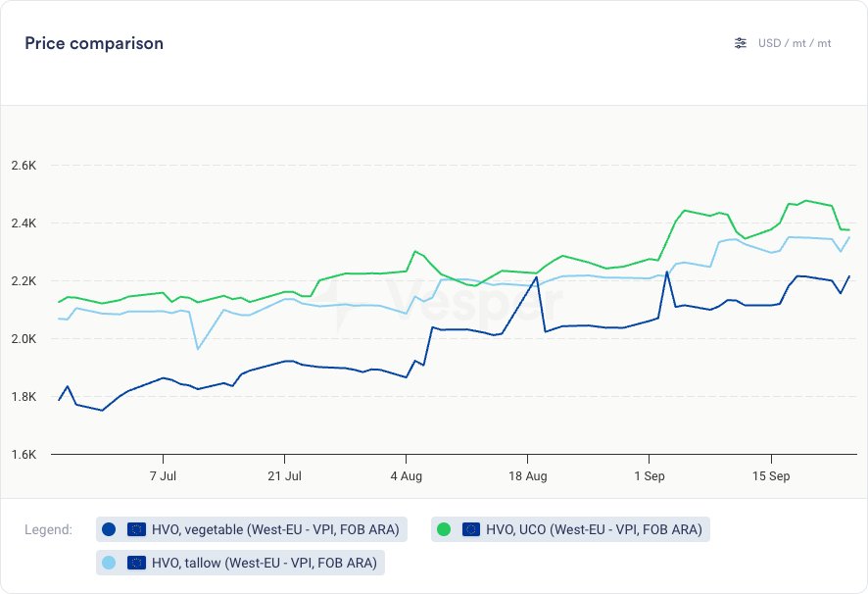Toggle the HVO, tallow series label

click(265, 563)
